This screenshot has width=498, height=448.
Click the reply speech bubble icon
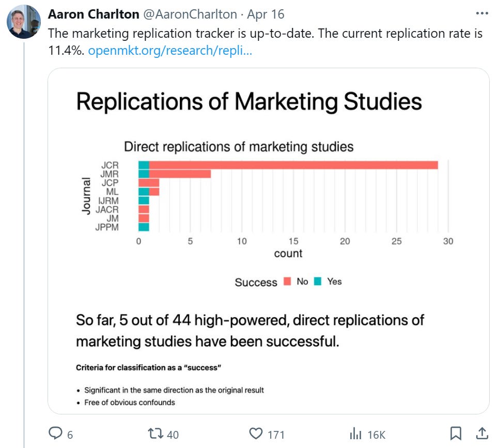point(56,434)
